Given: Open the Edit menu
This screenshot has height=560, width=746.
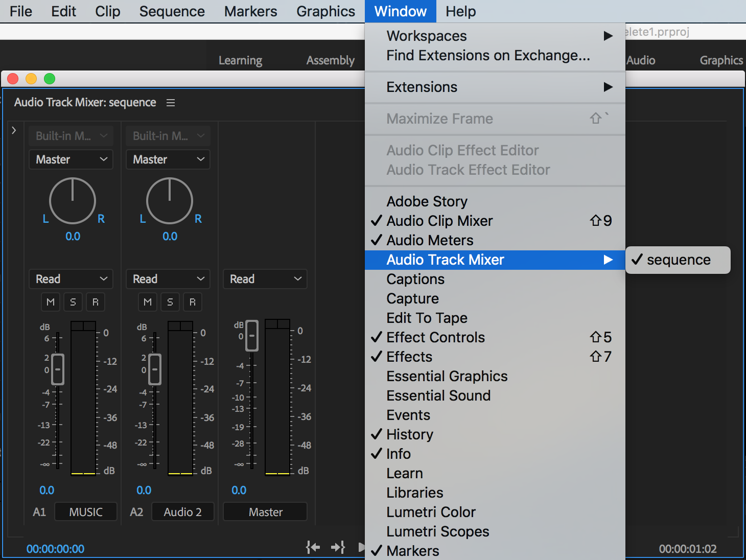Looking at the screenshot, I should [x=63, y=11].
